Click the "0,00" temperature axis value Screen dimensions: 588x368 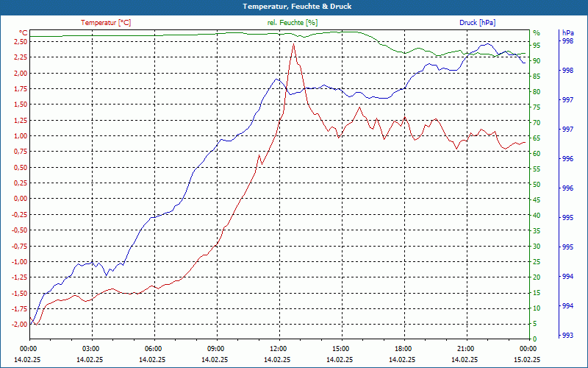tap(21, 199)
